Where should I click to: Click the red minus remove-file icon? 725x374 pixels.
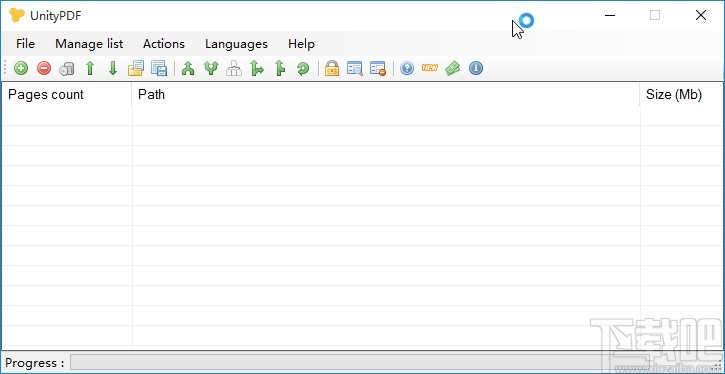click(x=44, y=68)
